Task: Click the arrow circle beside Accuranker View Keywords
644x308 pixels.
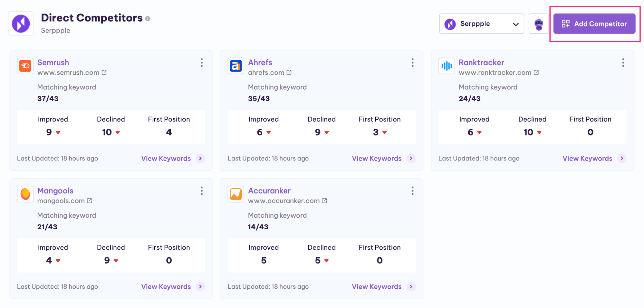Action: click(411, 287)
